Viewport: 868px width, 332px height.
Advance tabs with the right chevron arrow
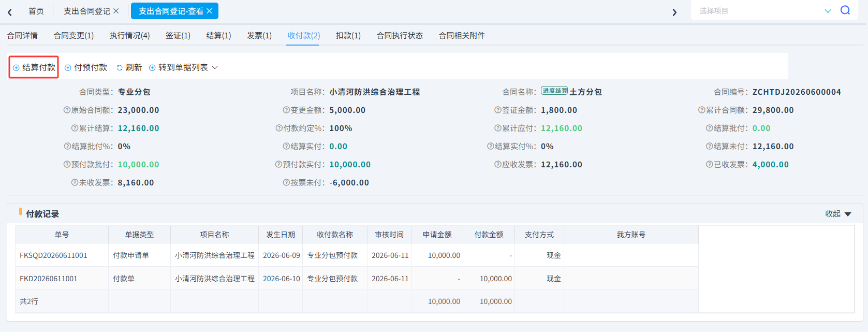[674, 12]
